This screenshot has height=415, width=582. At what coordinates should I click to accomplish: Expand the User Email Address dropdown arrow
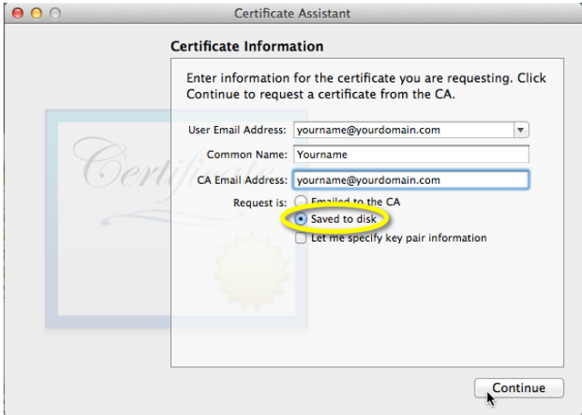pyautogui.click(x=521, y=130)
